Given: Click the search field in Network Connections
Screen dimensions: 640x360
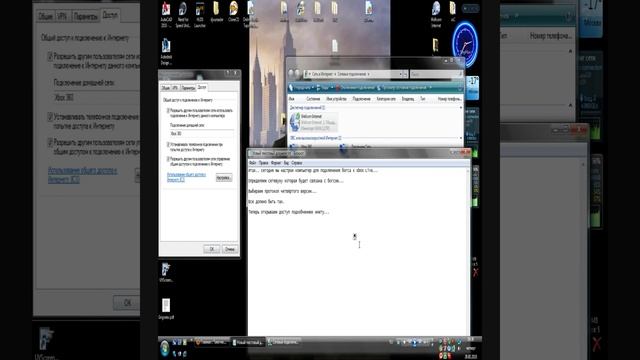Looking at the screenshot, I should (x=435, y=74).
